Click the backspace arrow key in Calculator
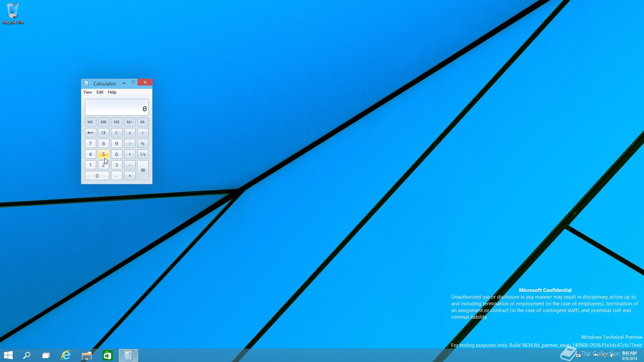 [x=90, y=133]
